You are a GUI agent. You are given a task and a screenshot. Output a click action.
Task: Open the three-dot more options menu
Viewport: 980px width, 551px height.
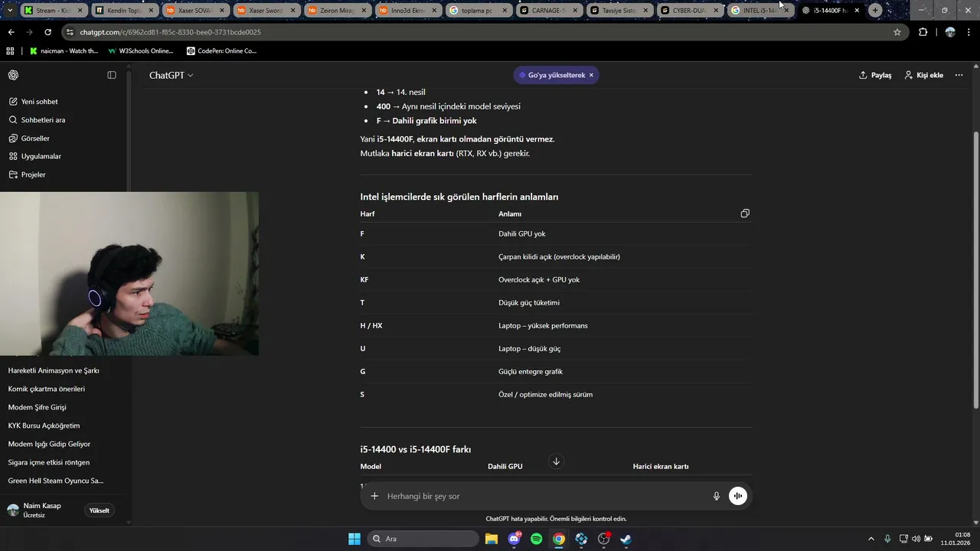pos(959,75)
